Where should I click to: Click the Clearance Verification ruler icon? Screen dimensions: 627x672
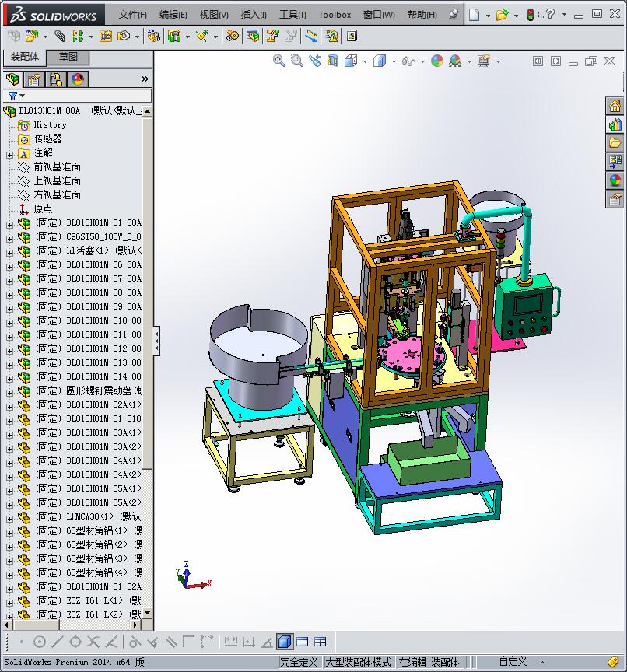[x=312, y=37]
